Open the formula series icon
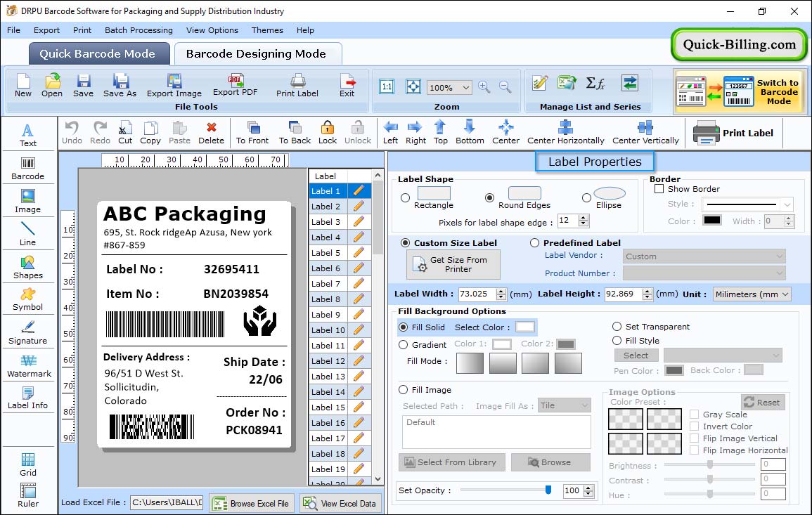This screenshot has width=812, height=515. pyautogui.click(x=595, y=83)
